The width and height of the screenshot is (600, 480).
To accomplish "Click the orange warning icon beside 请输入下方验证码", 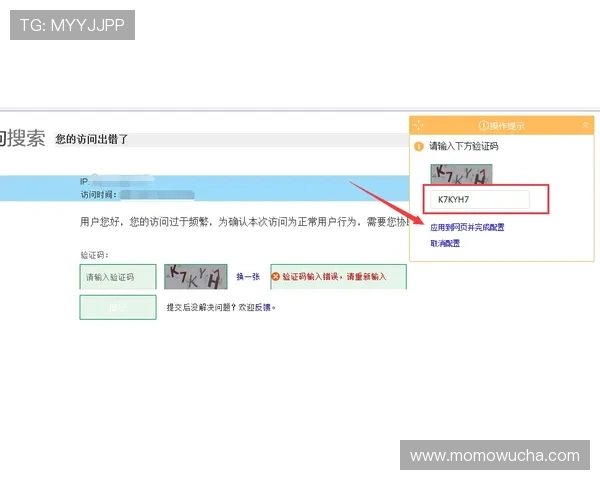I will [419, 146].
